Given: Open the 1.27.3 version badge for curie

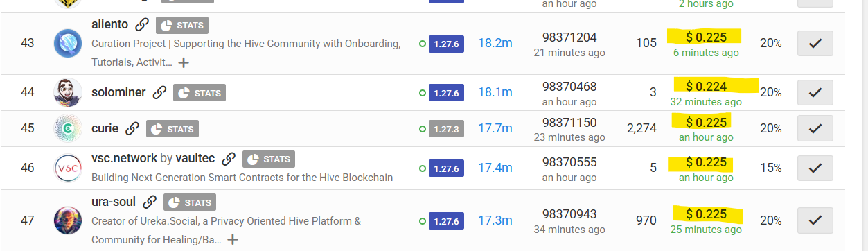Looking at the screenshot, I should 446,128.
